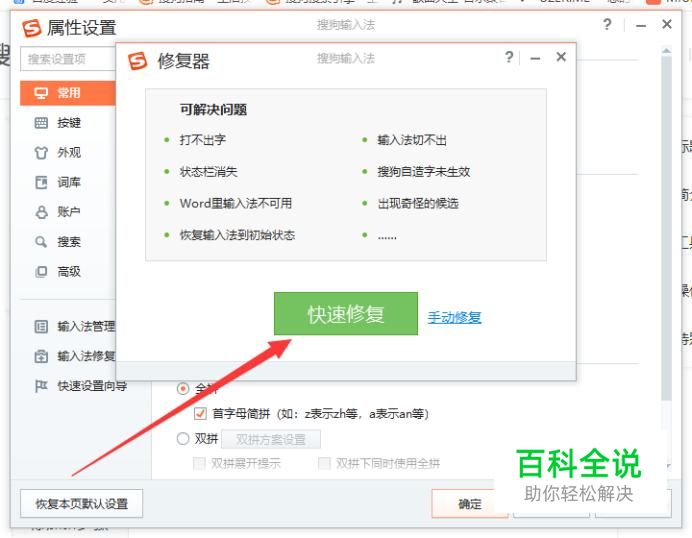Viewport: 692px width, 538px height.
Task: Click the 可解决问题 heading
Action: pyautogui.click(x=213, y=109)
